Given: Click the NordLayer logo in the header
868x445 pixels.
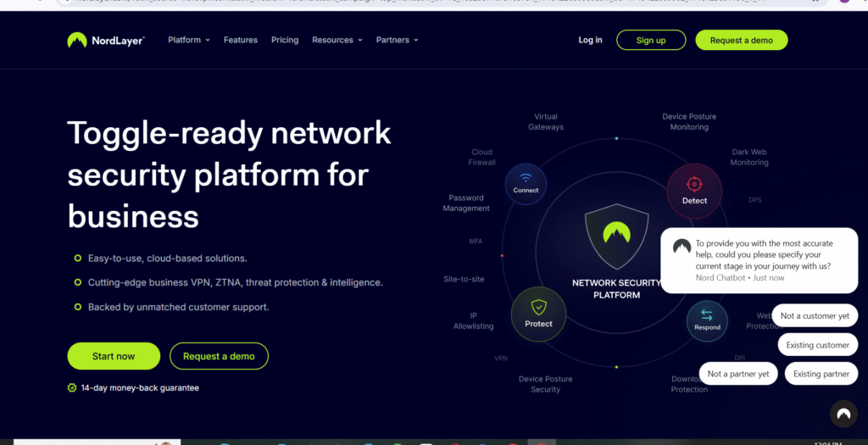Looking at the screenshot, I should 106,40.
